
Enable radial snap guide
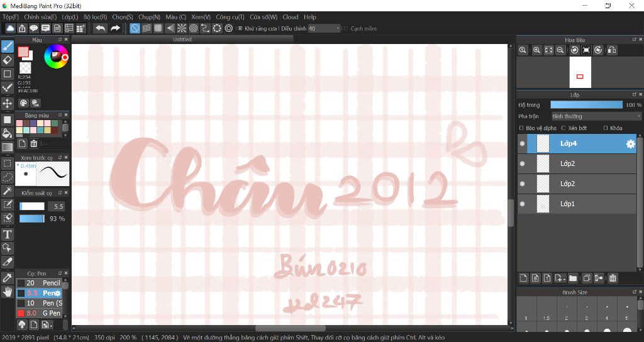tap(182, 28)
